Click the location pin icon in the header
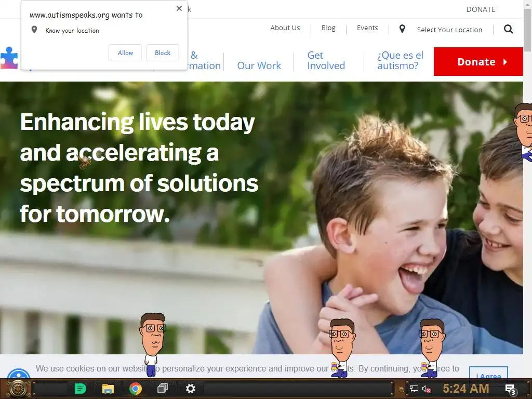This screenshot has height=399, width=532. point(402,29)
